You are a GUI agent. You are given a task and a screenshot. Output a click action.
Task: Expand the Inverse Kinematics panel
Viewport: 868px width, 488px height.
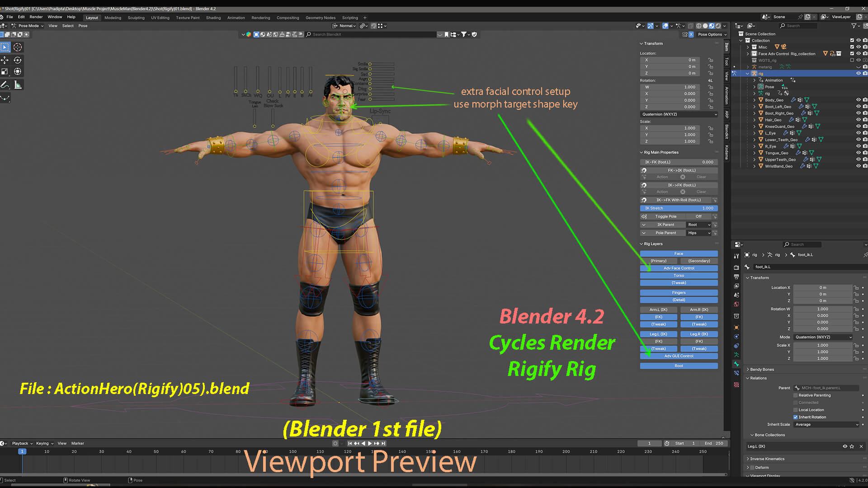point(767,459)
